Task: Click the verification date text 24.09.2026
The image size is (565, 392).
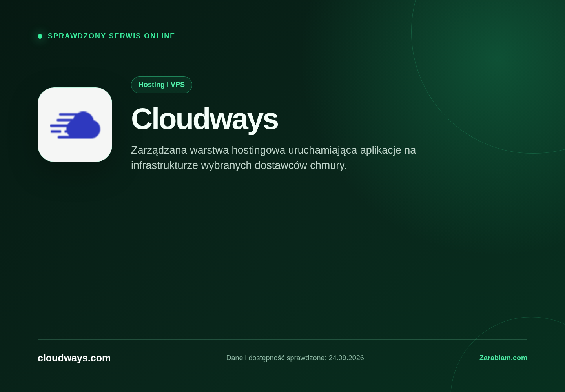Action: (x=346, y=358)
